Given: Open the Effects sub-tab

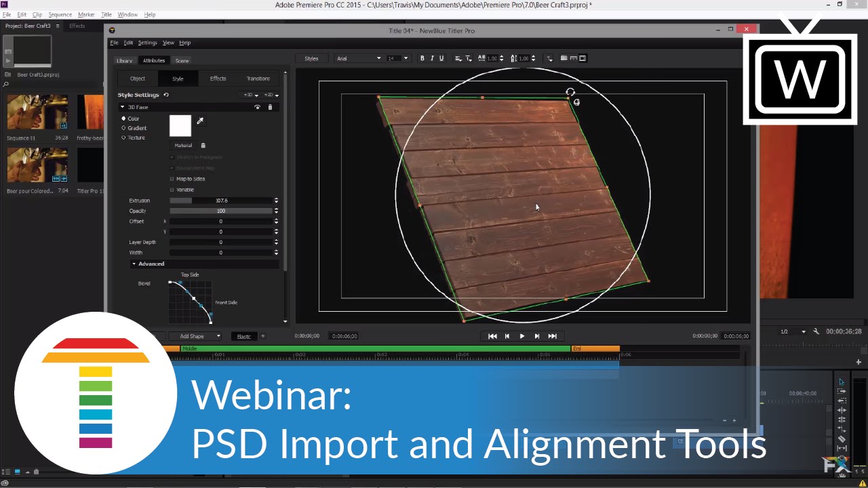Looking at the screenshot, I should [218, 79].
